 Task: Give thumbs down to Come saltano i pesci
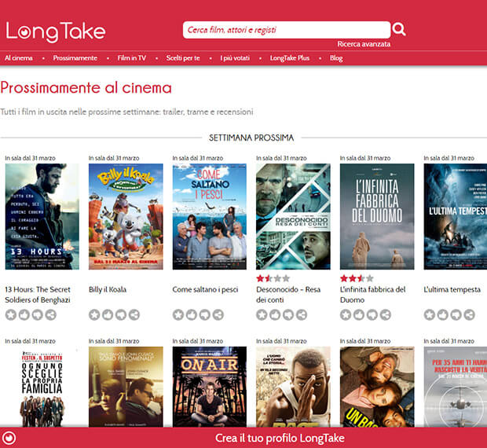pyautogui.click(x=205, y=314)
